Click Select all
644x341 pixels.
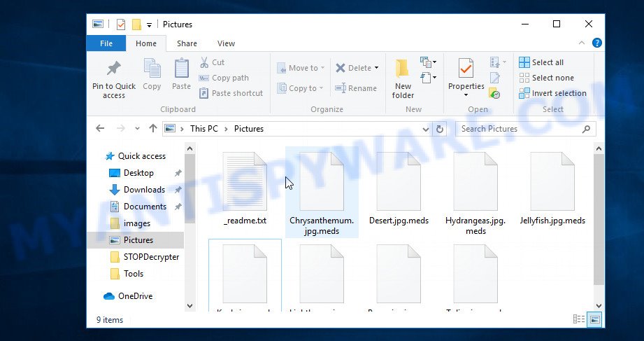541,62
